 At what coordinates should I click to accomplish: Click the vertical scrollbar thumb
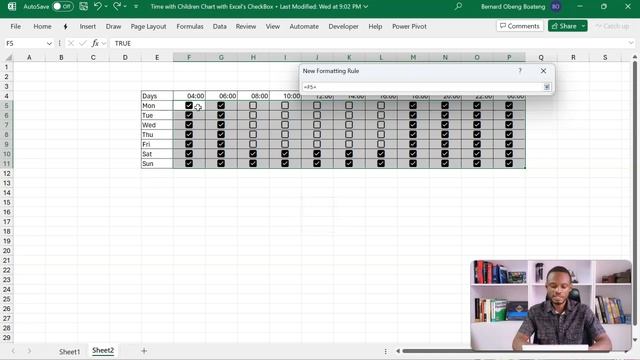(x=635, y=193)
